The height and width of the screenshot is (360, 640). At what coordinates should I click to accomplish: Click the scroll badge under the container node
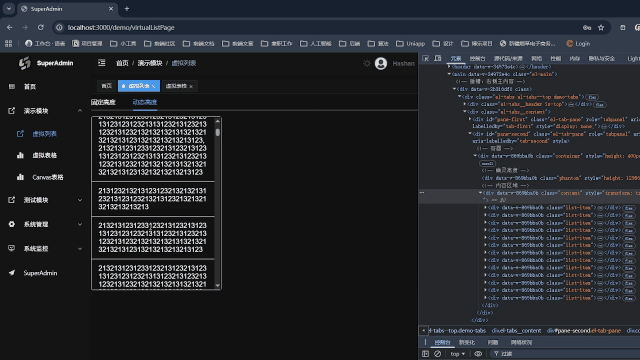487,163
